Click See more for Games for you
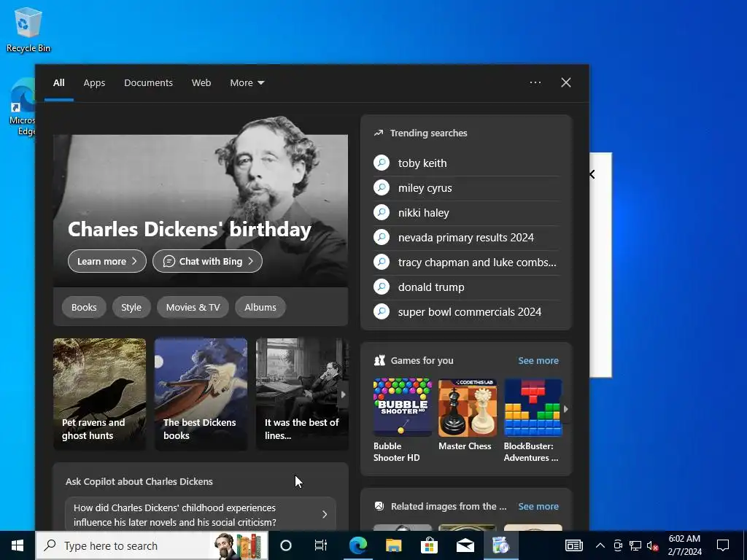Image resolution: width=747 pixels, height=560 pixels. click(x=538, y=360)
